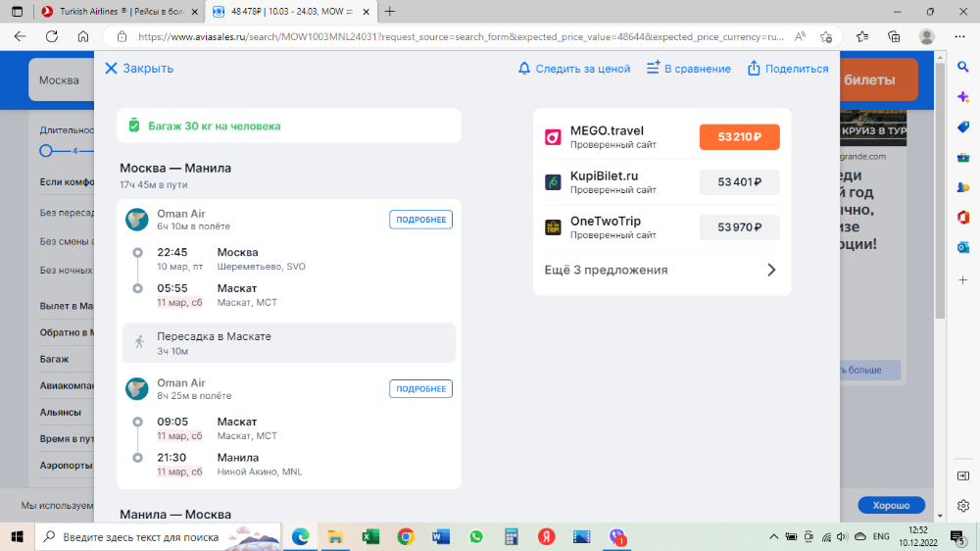Add page to favorites star icon
The width and height of the screenshot is (980, 551).
(826, 37)
